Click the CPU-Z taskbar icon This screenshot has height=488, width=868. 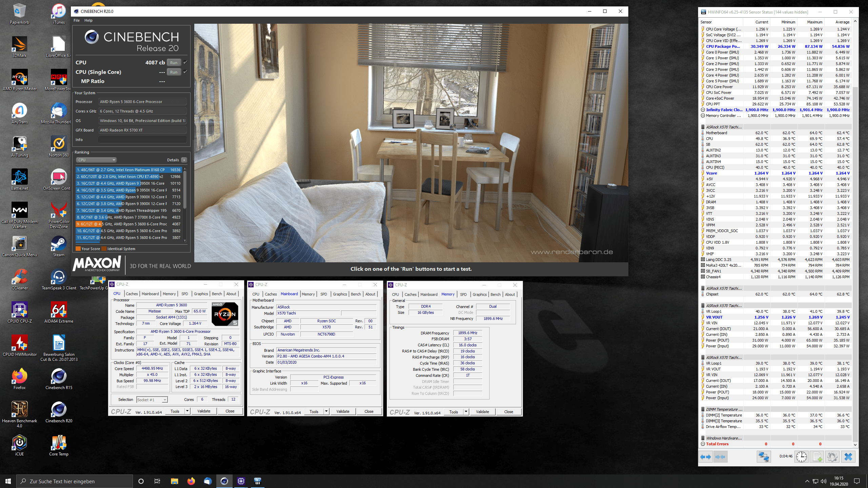(x=241, y=482)
